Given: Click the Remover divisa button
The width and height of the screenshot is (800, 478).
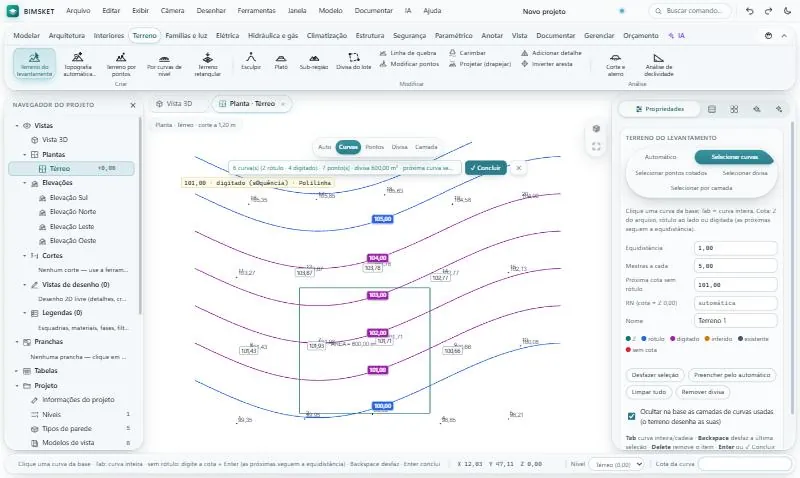Looking at the screenshot, I should point(703,392).
